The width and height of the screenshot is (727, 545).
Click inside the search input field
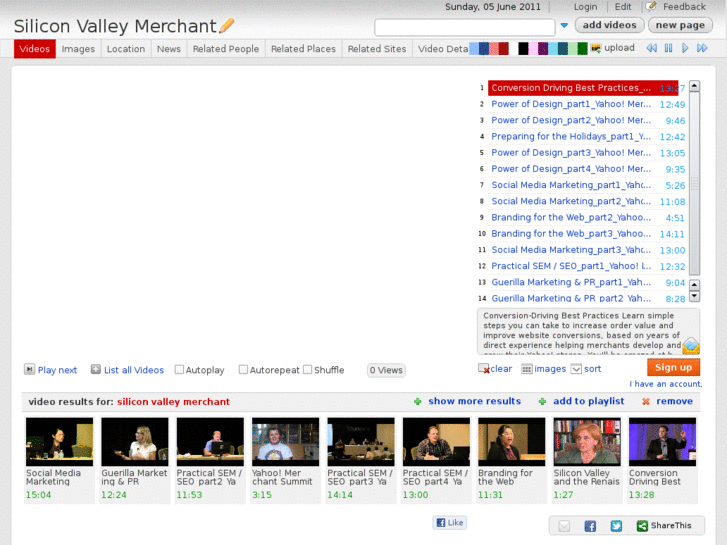point(465,27)
